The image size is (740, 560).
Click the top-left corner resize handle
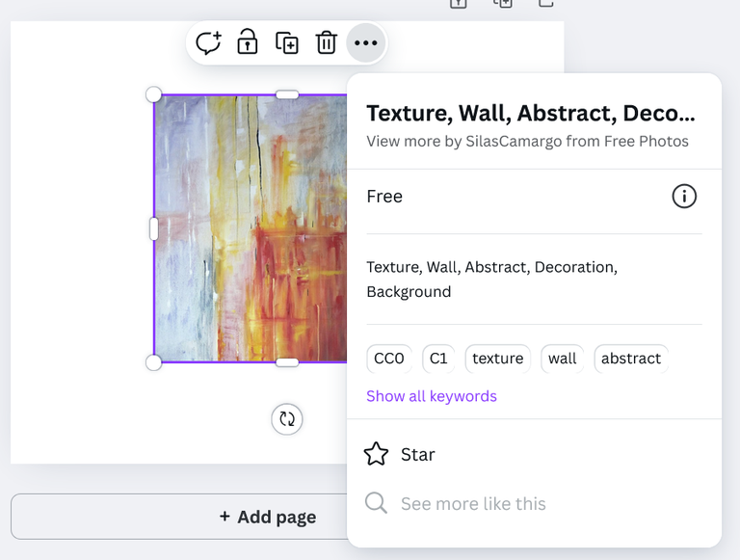tap(154, 94)
